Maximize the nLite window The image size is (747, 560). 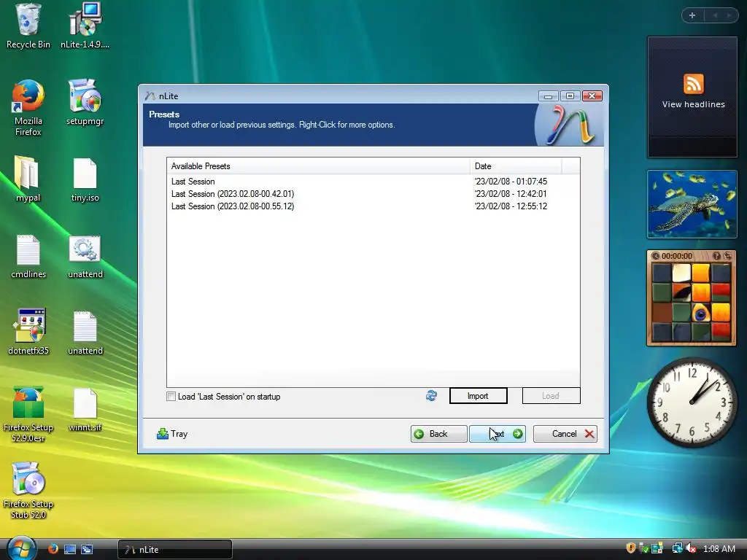coord(570,96)
